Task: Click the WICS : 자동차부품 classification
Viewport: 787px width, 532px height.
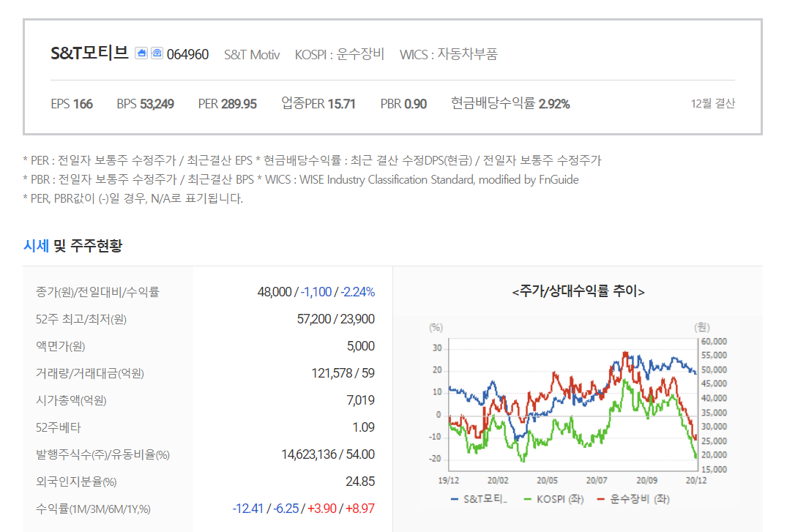Action: [448, 54]
